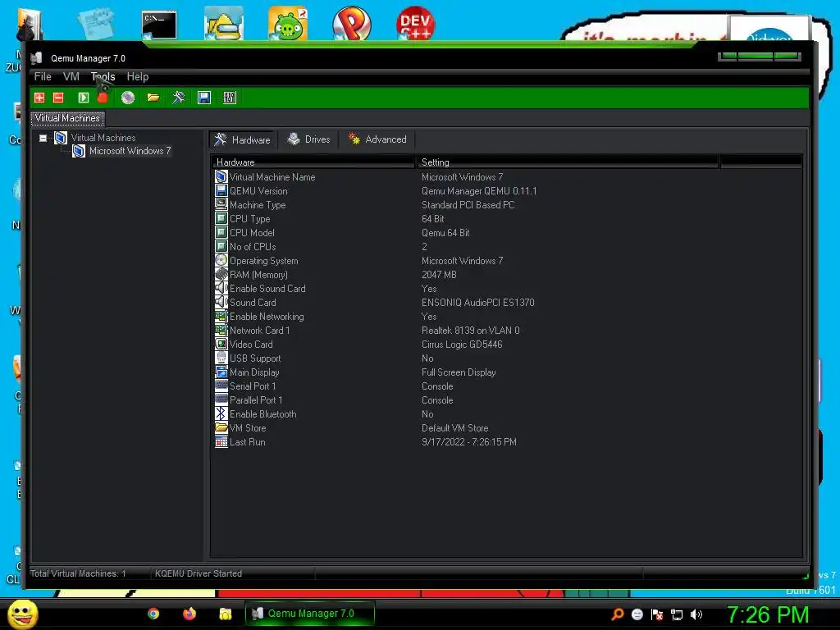The image size is (840, 630).
Task: Click the USB Support row icon
Action: (x=221, y=358)
